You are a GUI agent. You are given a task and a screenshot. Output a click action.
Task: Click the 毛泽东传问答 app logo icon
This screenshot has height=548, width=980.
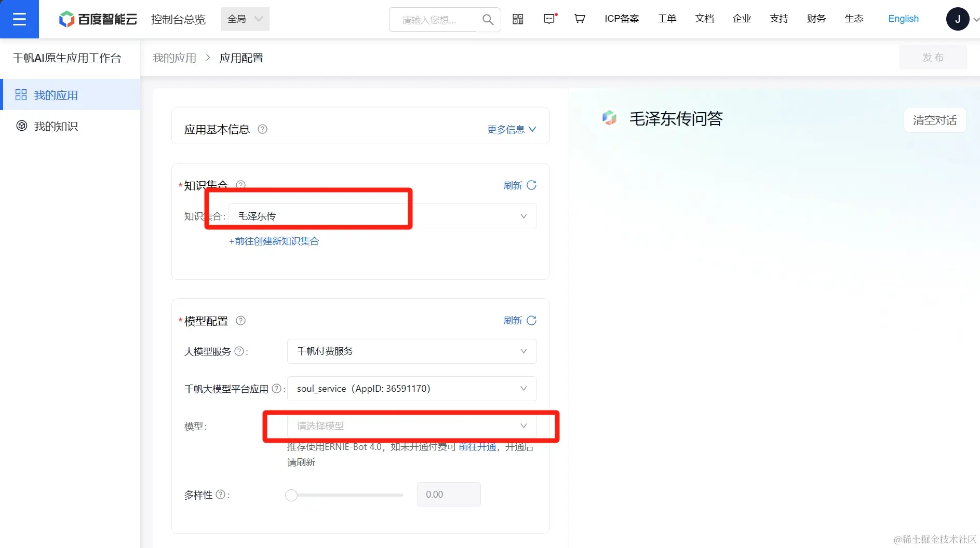(x=609, y=118)
